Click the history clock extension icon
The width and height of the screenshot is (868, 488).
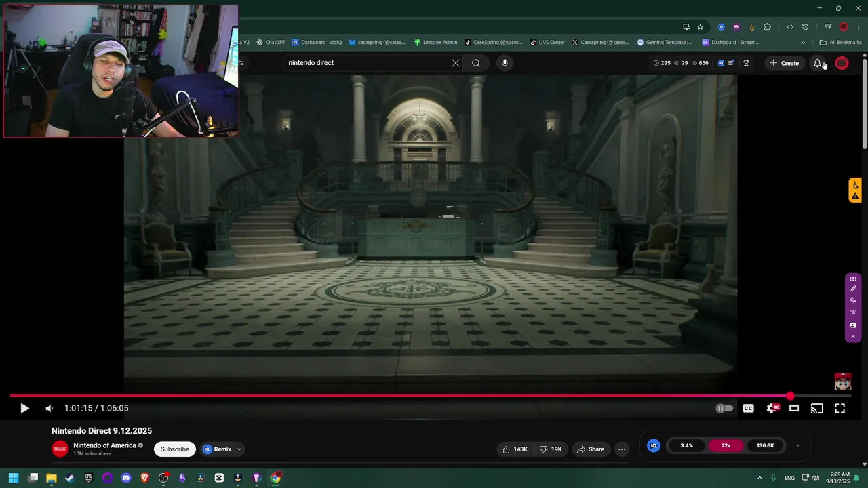pyautogui.click(x=805, y=27)
